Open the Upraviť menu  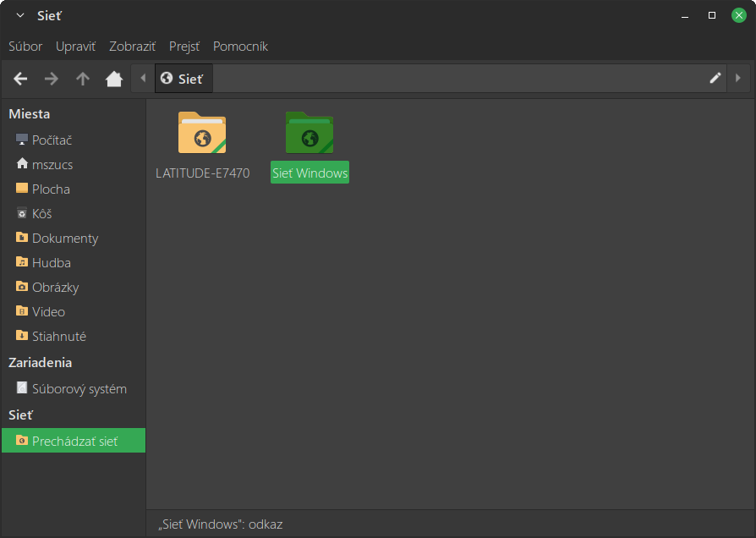[x=76, y=47]
